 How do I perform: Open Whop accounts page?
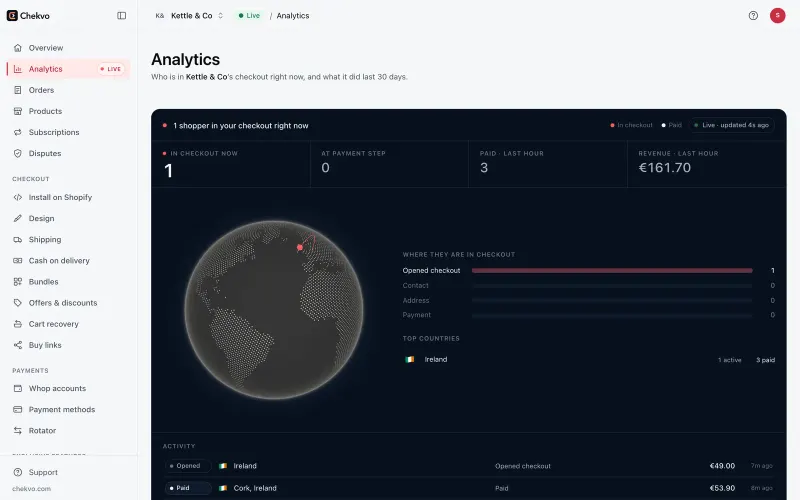point(68,388)
